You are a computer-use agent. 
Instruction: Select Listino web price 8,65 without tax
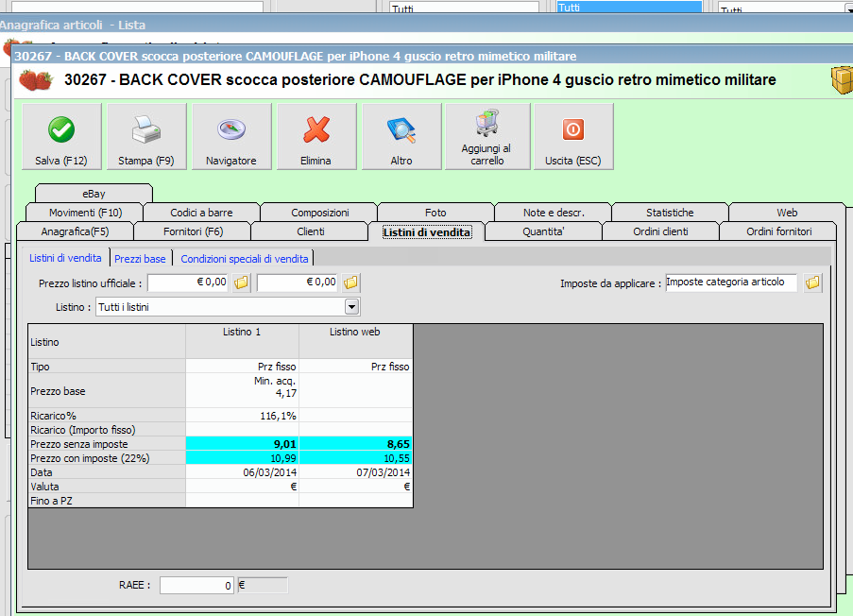pos(355,444)
